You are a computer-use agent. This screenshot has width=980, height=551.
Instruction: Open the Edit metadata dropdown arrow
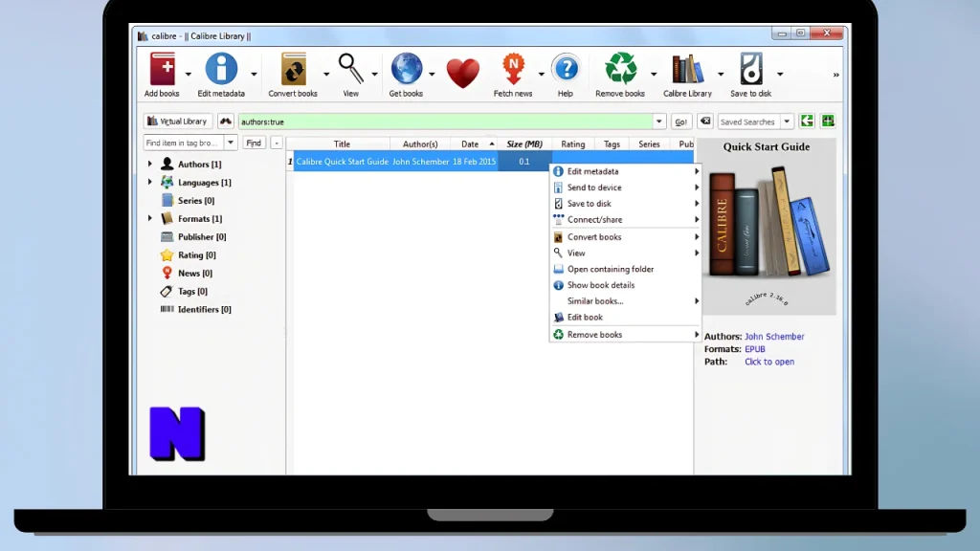(x=254, y=75)
